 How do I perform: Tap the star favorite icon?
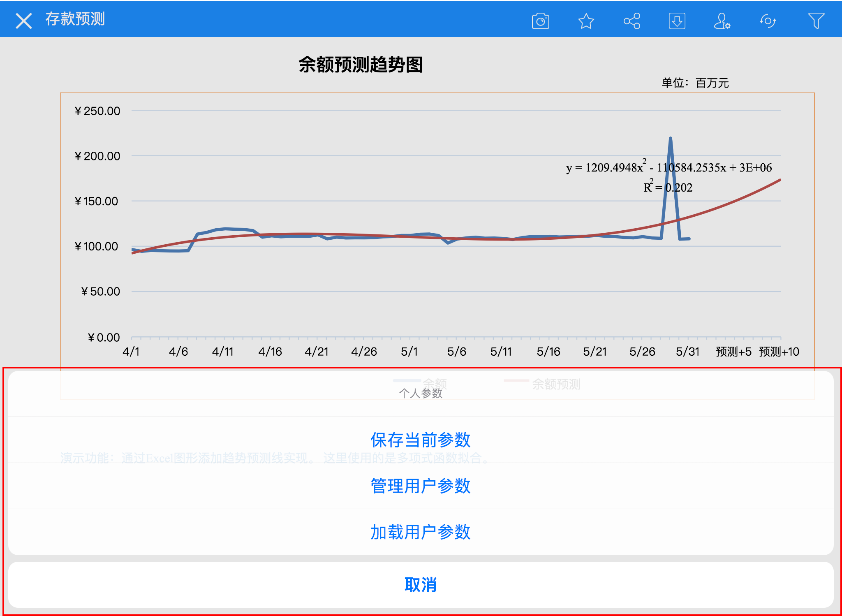(x=586, y=21)
